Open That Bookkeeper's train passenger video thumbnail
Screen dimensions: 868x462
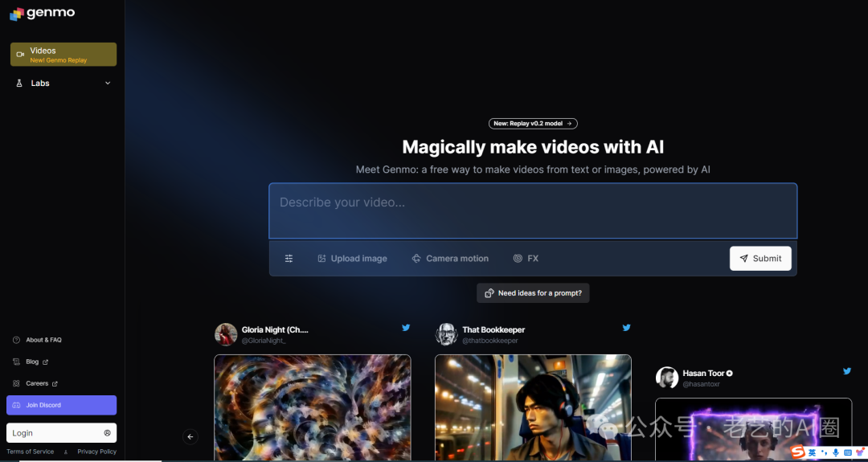pyautogui.click(x=533, y=407)
